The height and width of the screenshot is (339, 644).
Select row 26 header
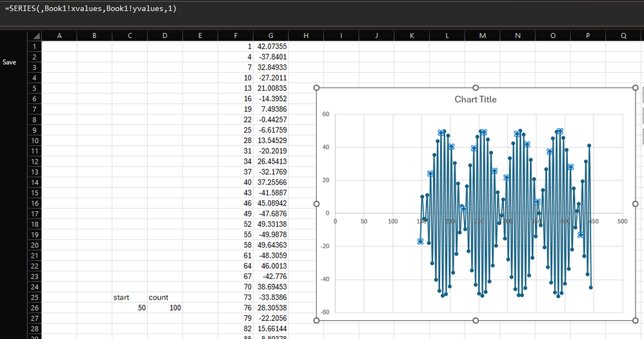click(x=34, y=308)
